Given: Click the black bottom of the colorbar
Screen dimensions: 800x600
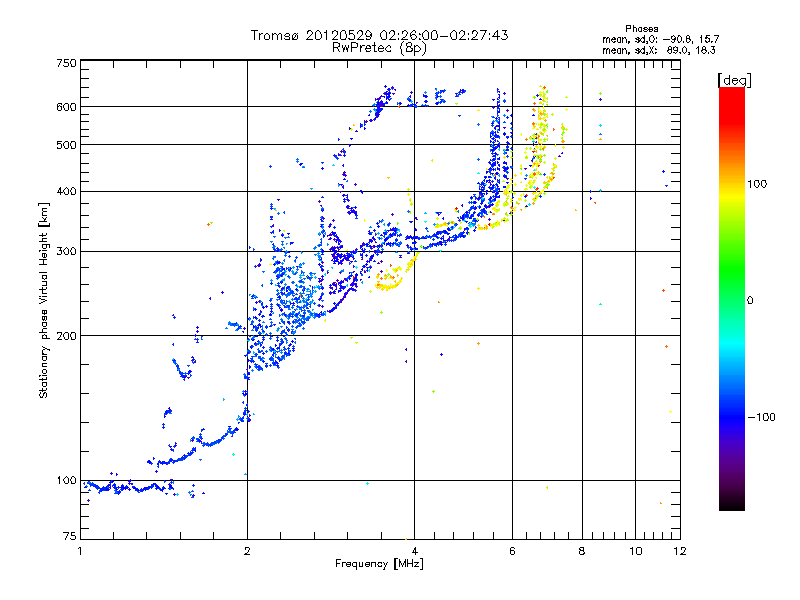Looking at the screenshot, I should [x=732, y=503].
